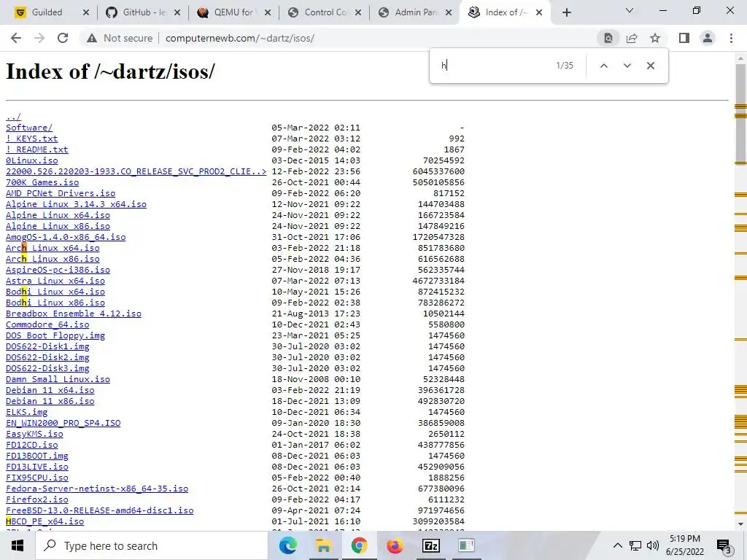Open the Software/ folder link
The width and height of the screenshot is (747, 560).
[29, 128]
